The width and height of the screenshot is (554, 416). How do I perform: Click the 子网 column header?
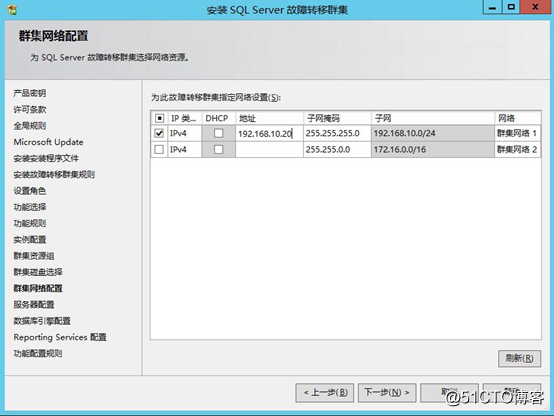(x=433, y=118)
